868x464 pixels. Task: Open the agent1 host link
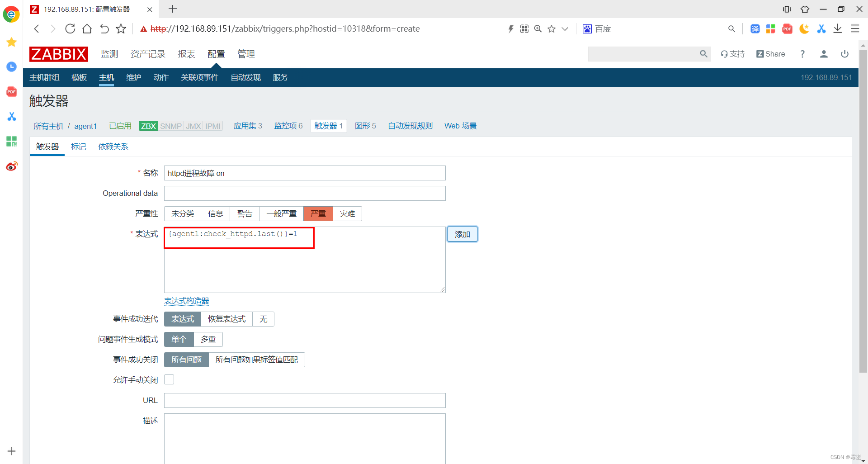point(85,126)
